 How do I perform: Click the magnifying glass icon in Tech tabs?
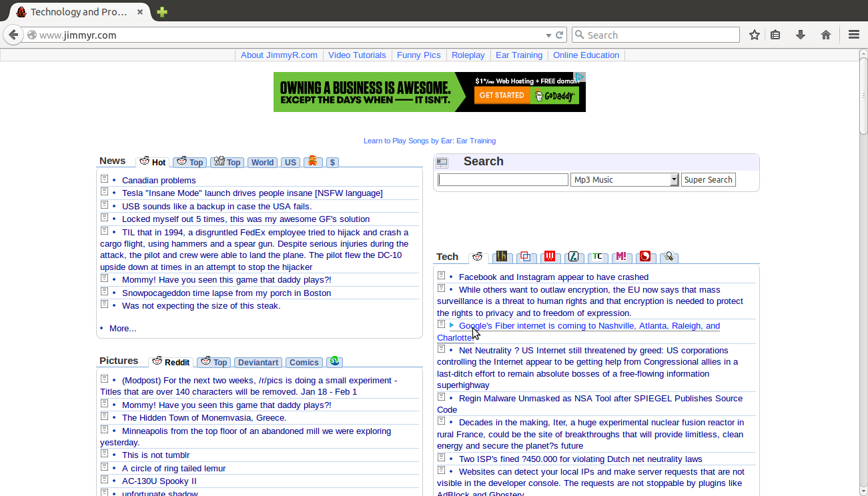[x=669, y=256]
